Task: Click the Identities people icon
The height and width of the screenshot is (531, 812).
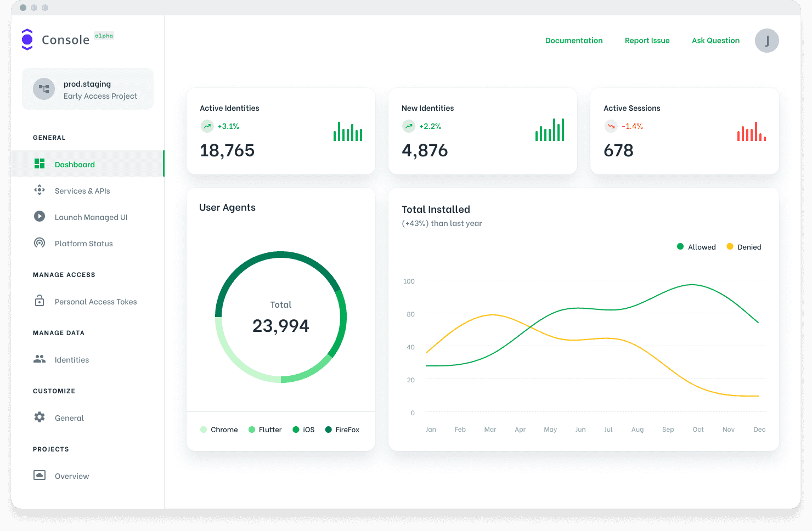Action: click(x=40, y=359)
